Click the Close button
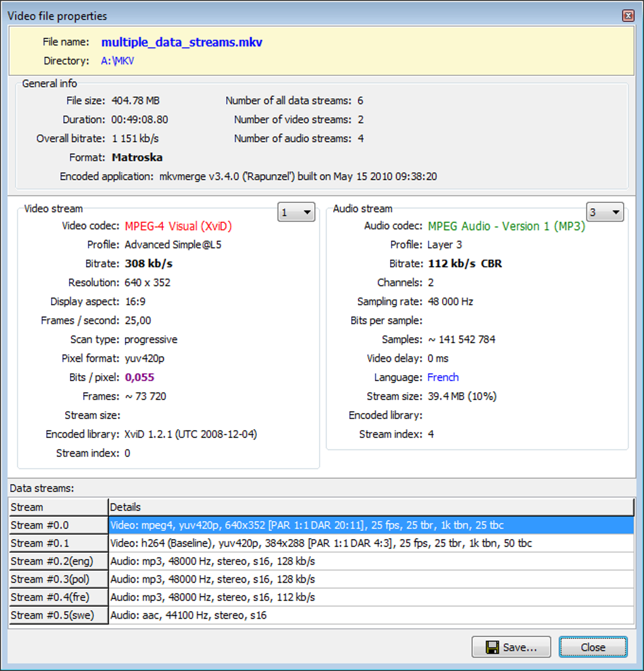Viewport: 644px width, 671px height. [x=593, y=647]
